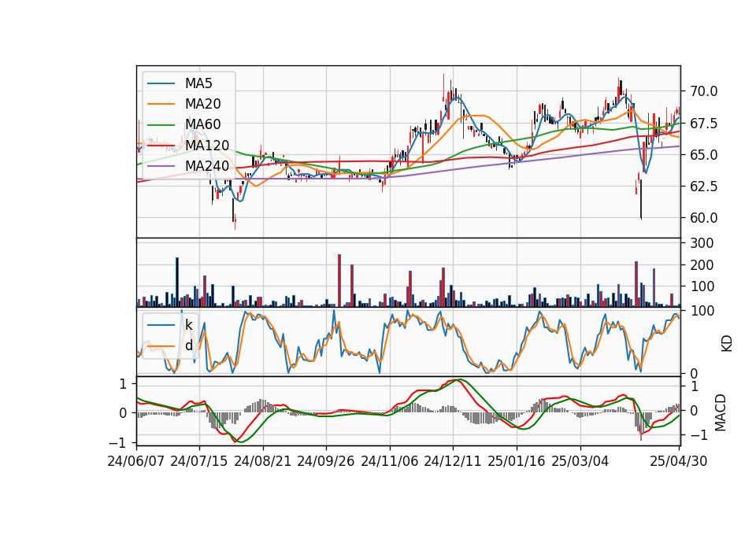Click the green MA60 legend line sample

tap(161, 125)
